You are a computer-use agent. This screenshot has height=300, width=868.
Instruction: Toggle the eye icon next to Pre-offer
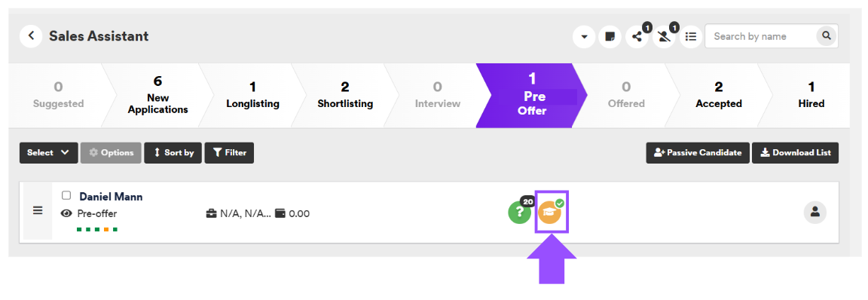tap(66, 213)
